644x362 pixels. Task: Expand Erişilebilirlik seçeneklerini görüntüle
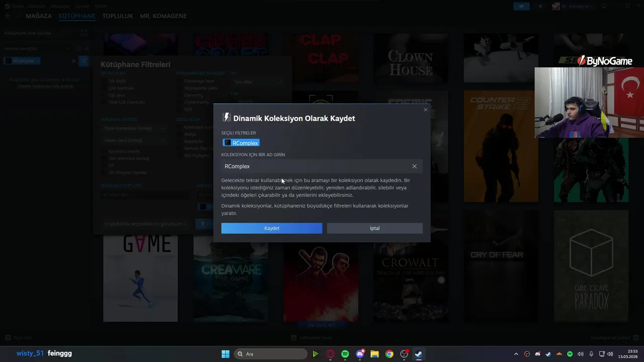(145, 224)
